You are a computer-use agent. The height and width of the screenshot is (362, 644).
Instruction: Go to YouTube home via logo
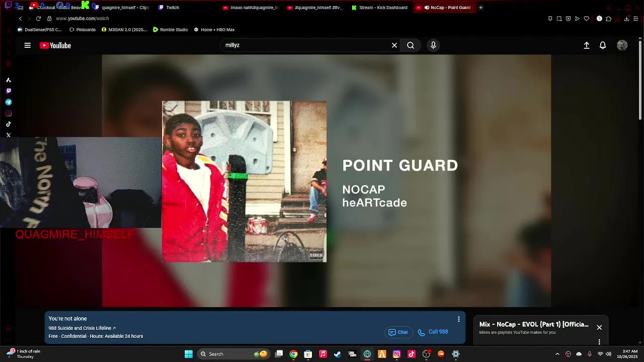[55, 45]
